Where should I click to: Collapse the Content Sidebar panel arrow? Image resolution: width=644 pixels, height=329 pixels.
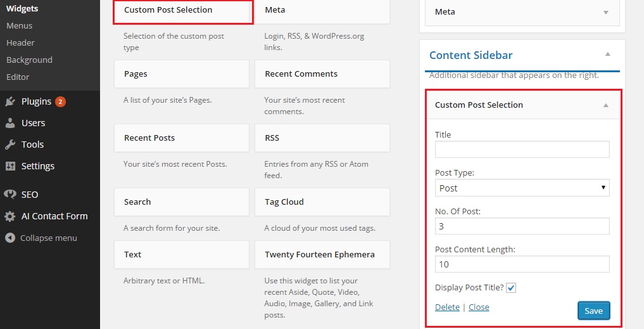click(x=608, y=55)
